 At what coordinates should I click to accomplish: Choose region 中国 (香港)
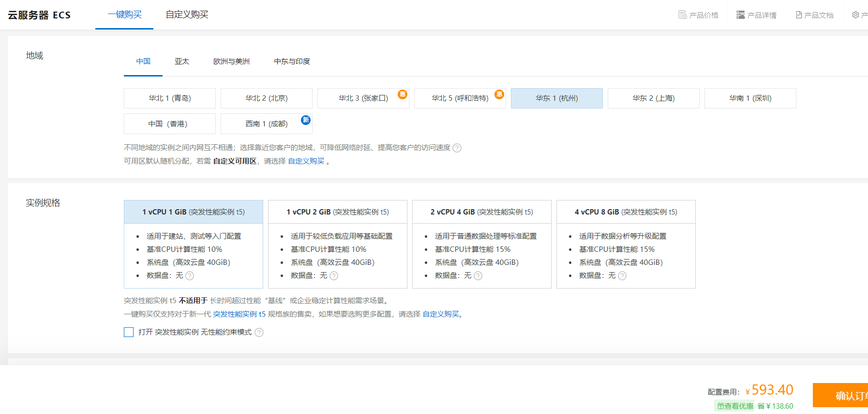[x=170, y=123]
